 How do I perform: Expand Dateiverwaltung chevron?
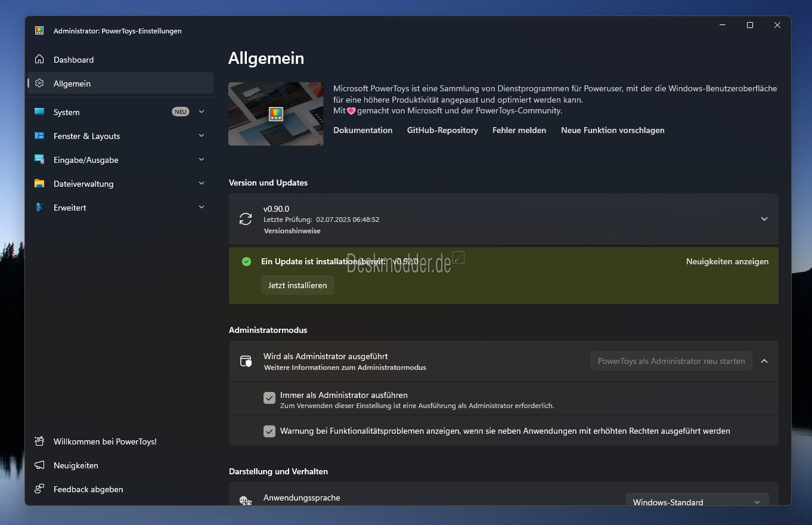click(202, 183)
